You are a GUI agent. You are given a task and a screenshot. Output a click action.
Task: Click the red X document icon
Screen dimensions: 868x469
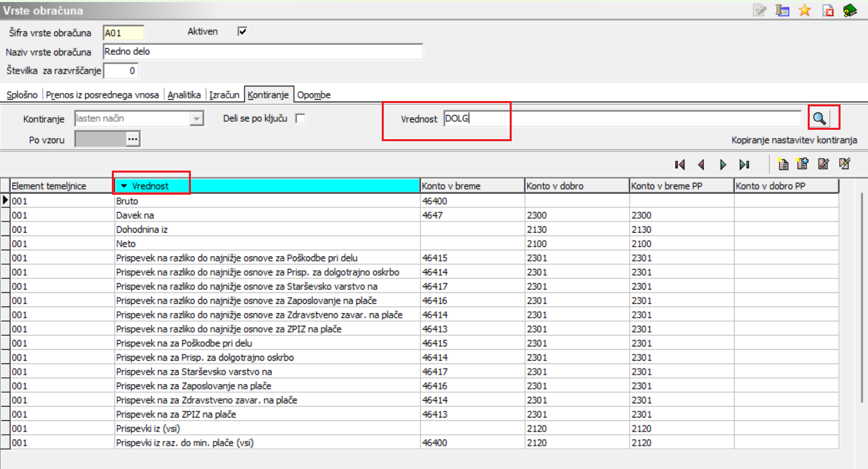(x=827, y=10)
